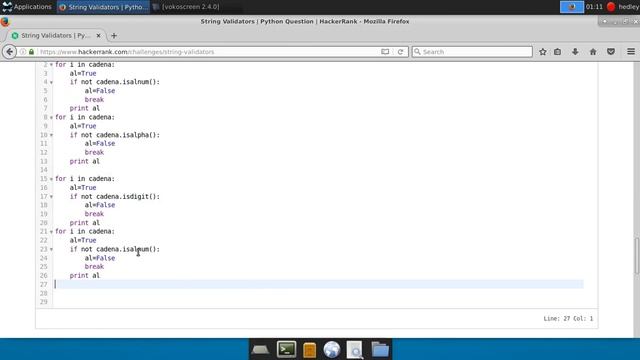Click the red recording indicator in the panel
The width and height of the screenshot is (640, 360).
[x=611, y=7]
